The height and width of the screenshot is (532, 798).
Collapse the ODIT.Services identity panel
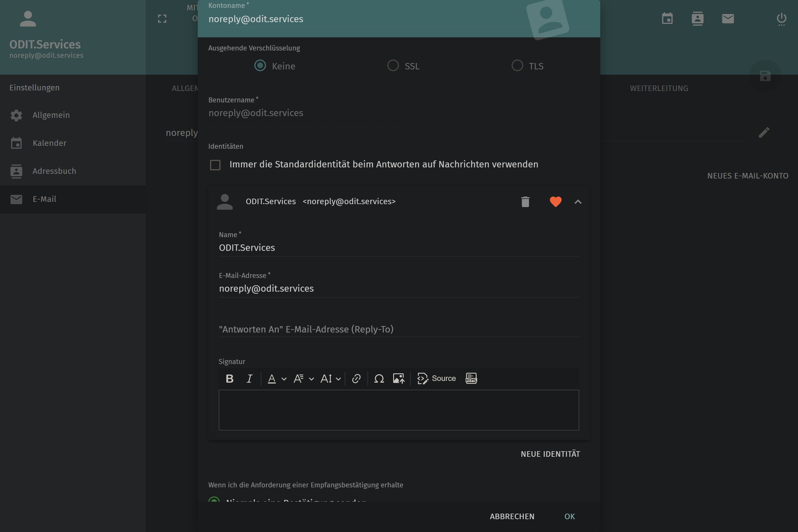(578, 202)
